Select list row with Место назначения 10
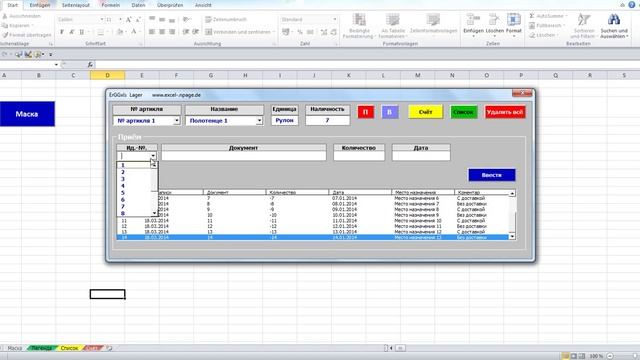Viewport: 640px width, 360px height. pyautogui.click(x=313, y=220)
